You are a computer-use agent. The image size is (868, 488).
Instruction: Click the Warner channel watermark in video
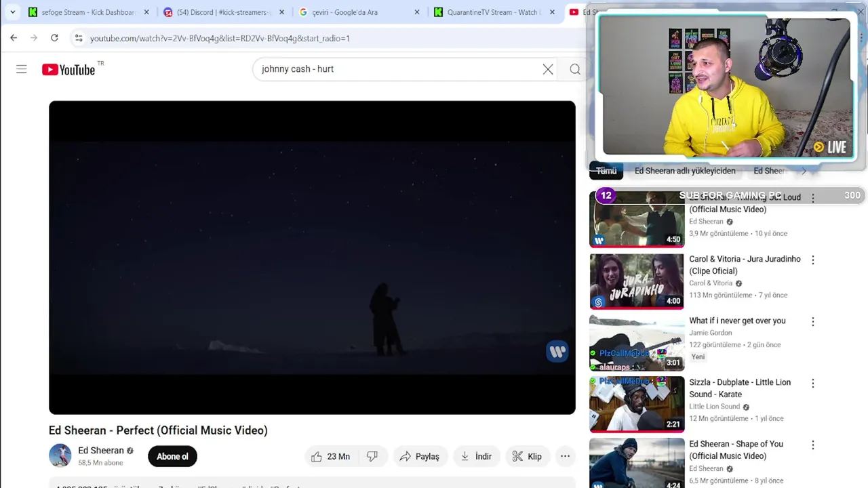click(x=557, y=351)
